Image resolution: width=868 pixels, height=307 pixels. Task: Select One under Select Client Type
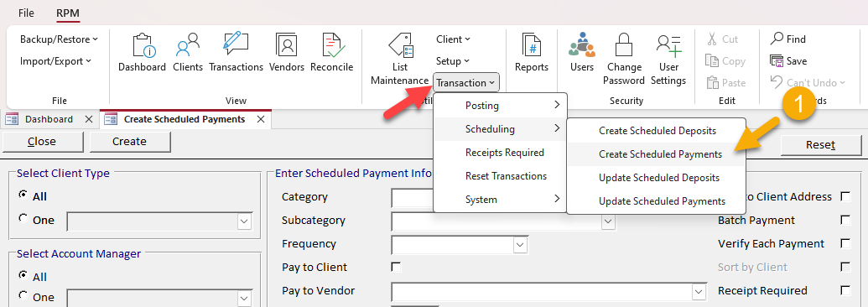tap(23, 218)
